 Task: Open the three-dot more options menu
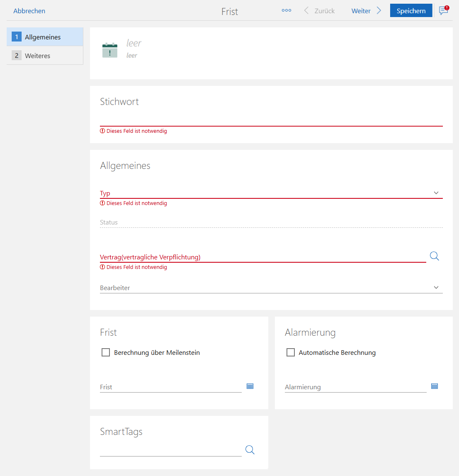point(286,11)
